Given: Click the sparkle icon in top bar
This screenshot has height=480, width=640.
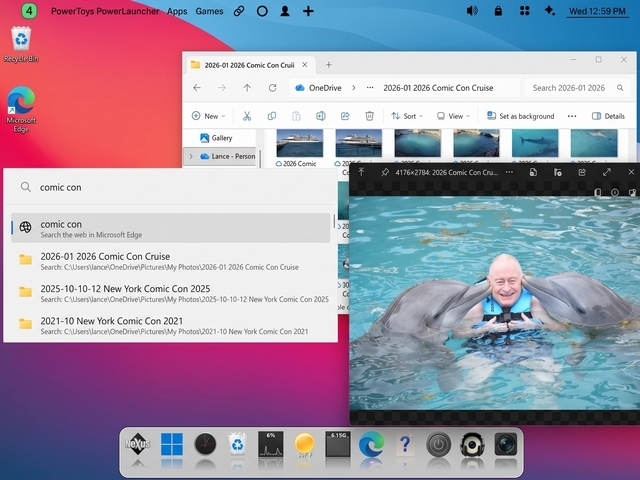Looking at the screenshot, I should 550,11.
